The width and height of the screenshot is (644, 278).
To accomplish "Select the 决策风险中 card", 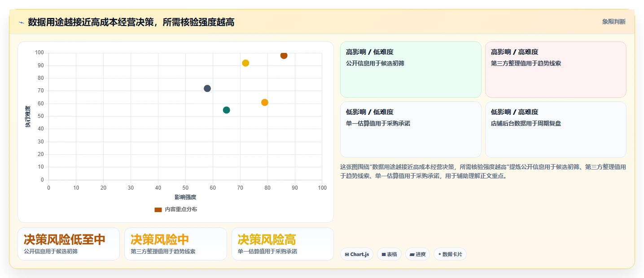I will tap(175, 244).
